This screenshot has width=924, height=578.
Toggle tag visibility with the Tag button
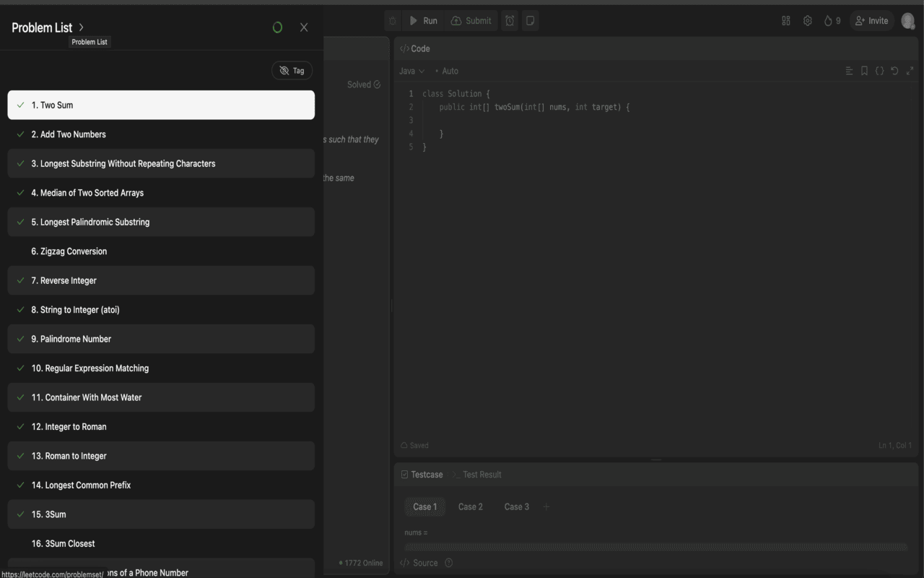click(292, 70)
